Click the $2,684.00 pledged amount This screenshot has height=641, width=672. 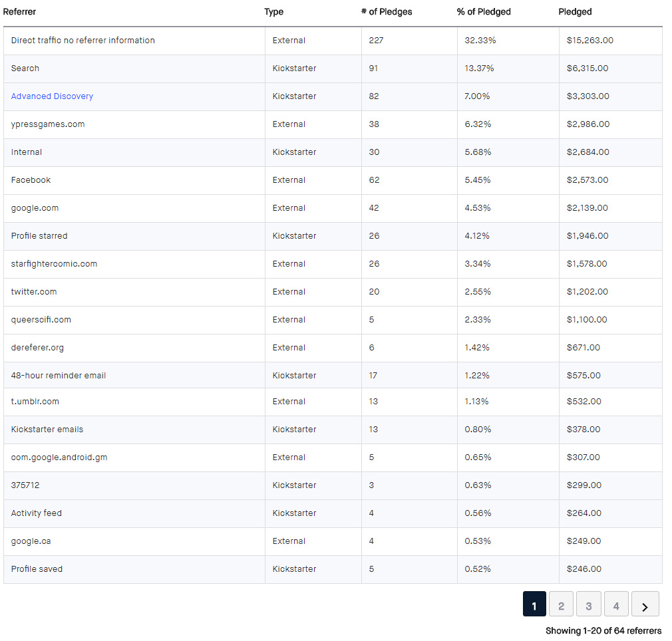click(x=588, y=152)
